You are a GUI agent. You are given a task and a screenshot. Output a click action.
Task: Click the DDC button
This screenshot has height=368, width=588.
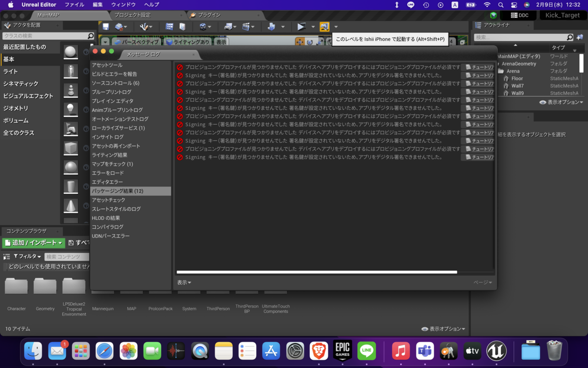[x=519, y=15]
